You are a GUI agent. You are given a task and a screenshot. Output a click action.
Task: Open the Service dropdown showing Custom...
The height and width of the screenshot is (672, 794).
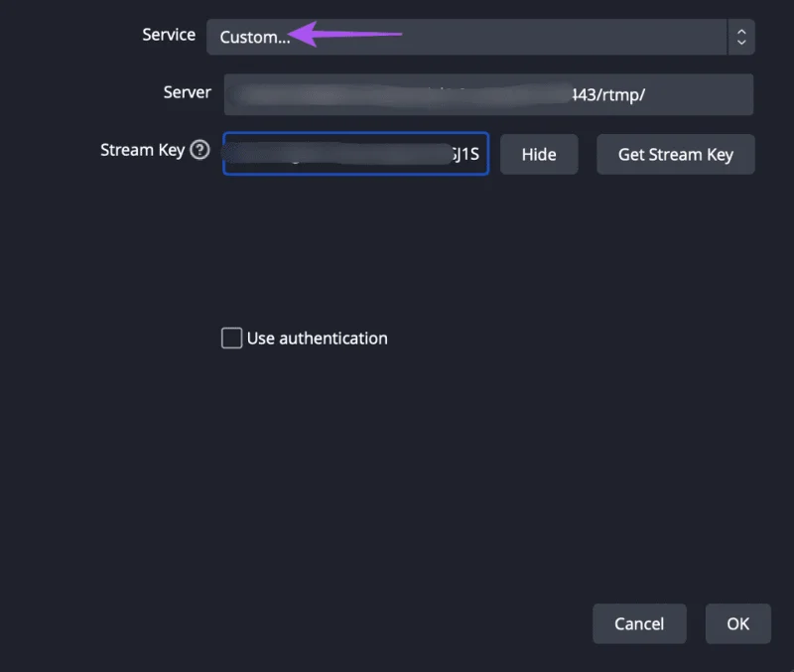pos(480,37)
